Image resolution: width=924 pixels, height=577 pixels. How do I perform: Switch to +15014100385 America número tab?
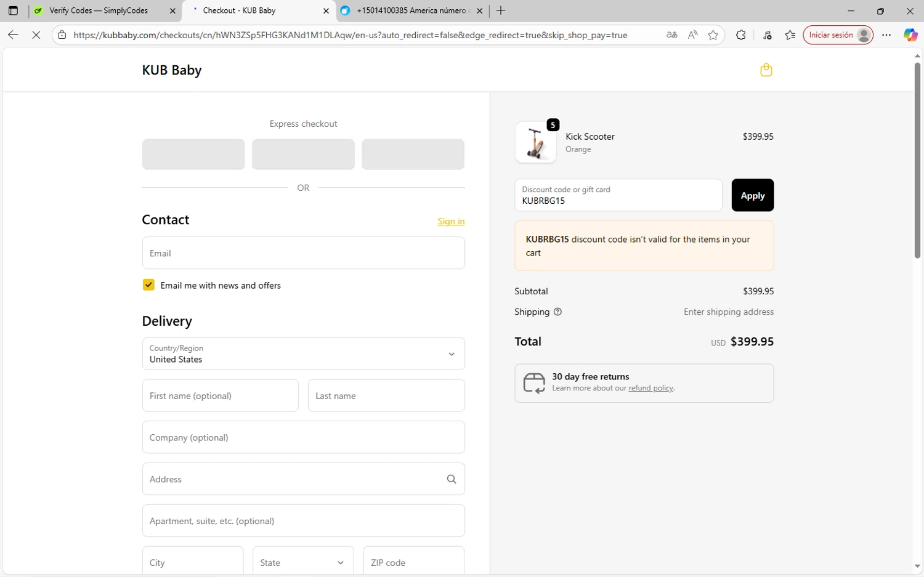click(412, 10)
